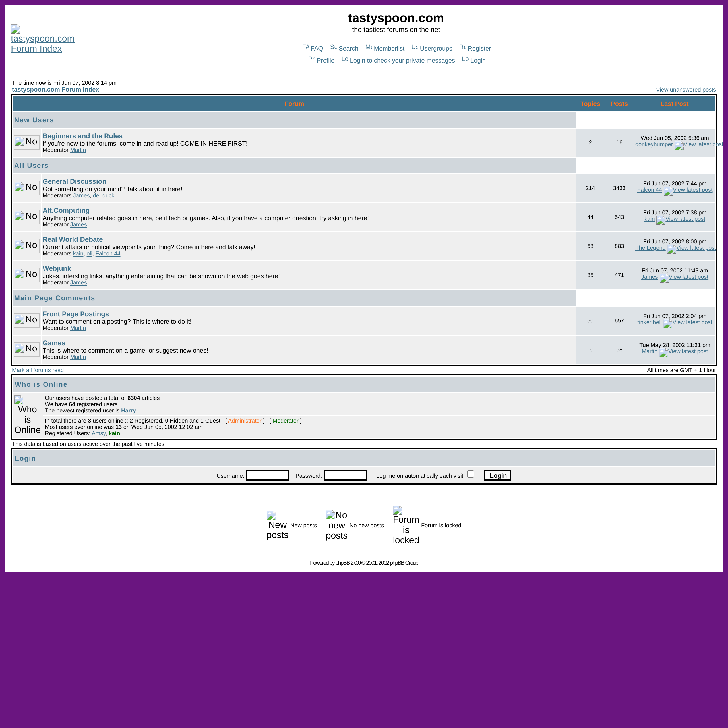The height and width of the screenshot is (728, 728).
Task: Focus the Password input field
Action: (345, 475)
